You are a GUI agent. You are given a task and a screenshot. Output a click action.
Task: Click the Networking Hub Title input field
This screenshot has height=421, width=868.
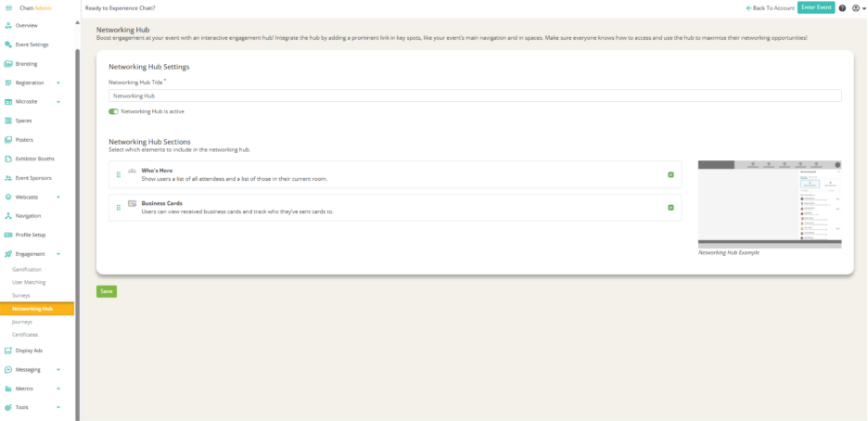475,96
